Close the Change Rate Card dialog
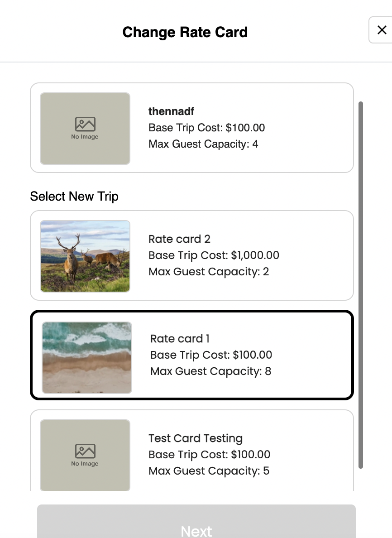 (382, 30)
